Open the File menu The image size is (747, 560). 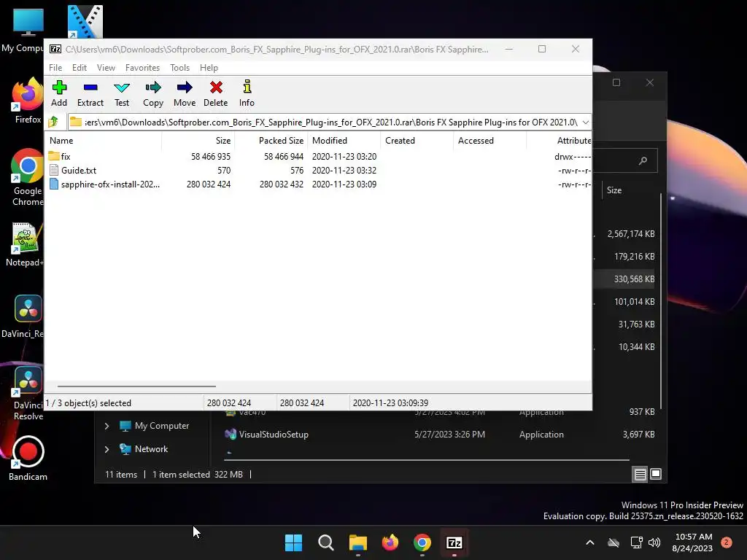tap(55, 68)
